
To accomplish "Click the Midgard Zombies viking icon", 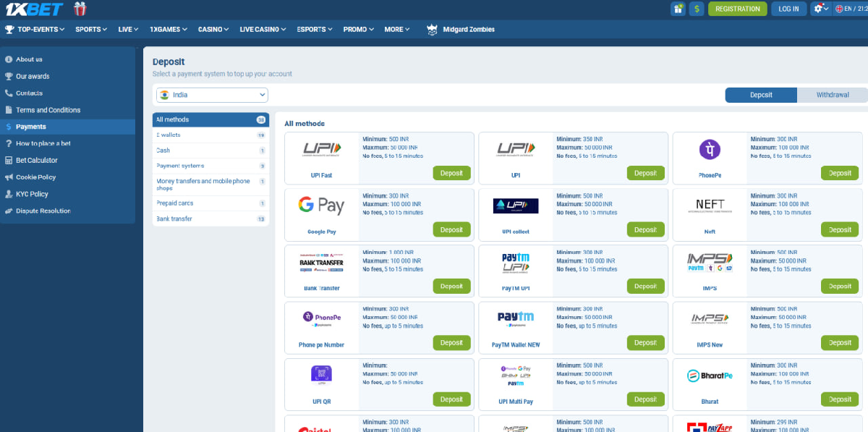I will click(x=432, y=30).
